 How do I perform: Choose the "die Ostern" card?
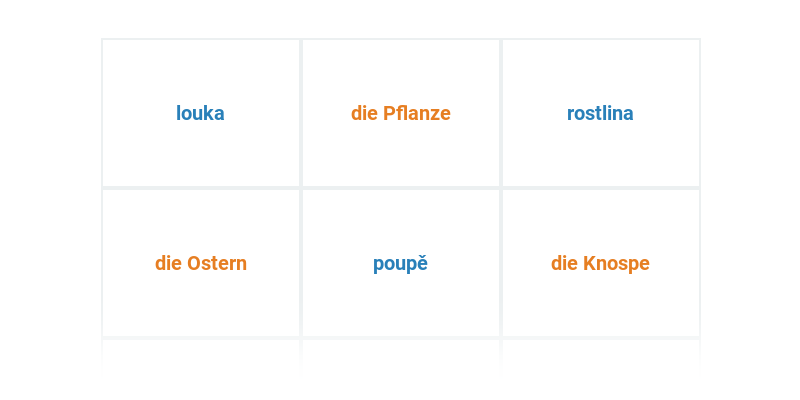coord(200,263)
